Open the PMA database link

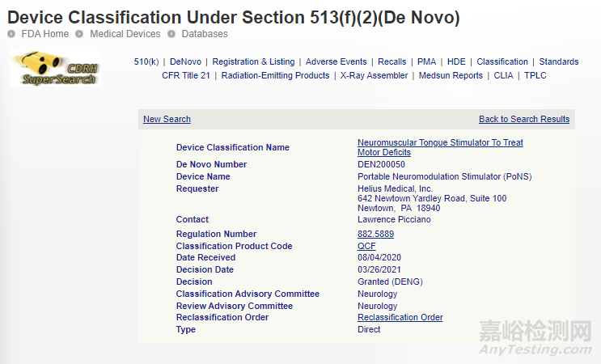click(426, 61)
